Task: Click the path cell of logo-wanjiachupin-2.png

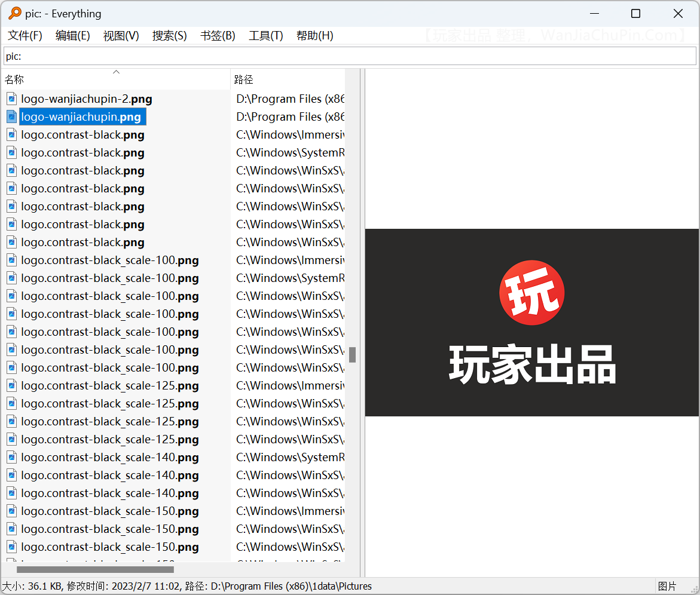Action: click(290, 99)
